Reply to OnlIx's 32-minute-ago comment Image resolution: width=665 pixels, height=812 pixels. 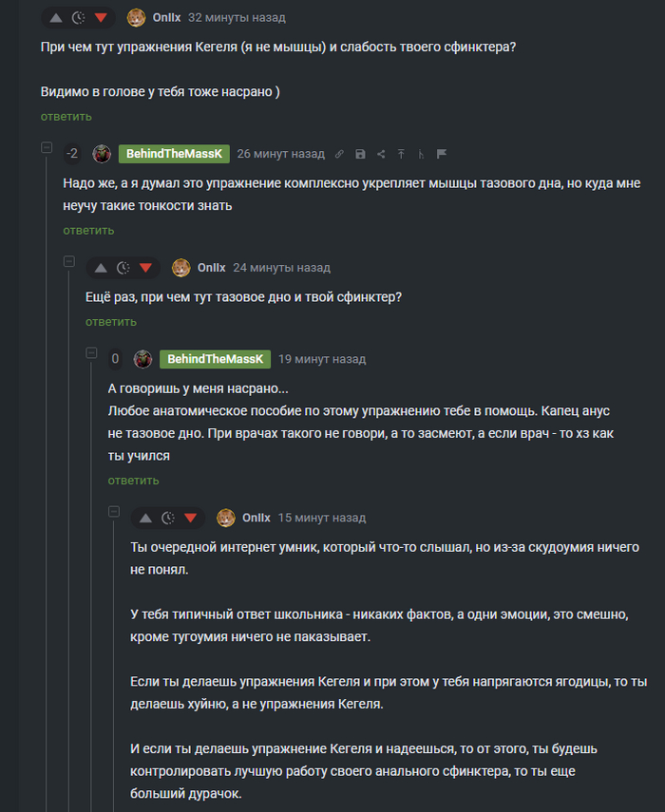tap(66, 116)
